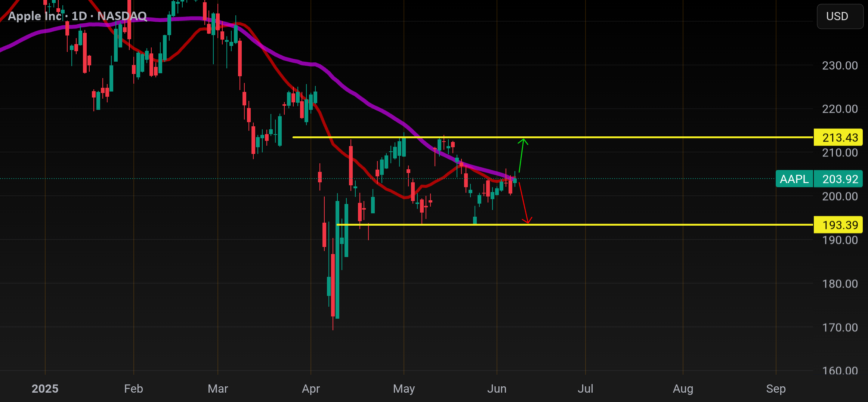This screenshot has width=868, height=402.
Task: Click the 203.92 current price label
Action: point(838,179)
